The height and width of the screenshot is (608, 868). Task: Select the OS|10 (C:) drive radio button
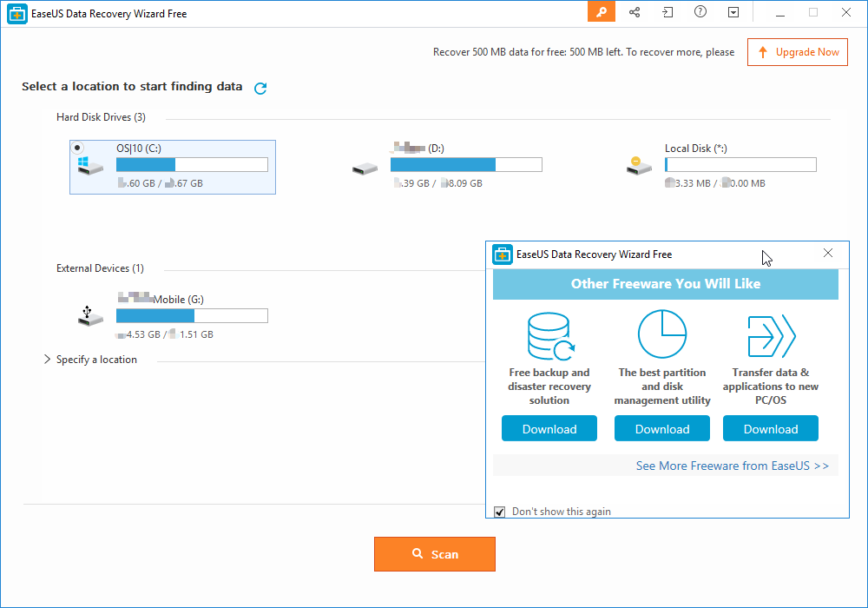(77, 148)
